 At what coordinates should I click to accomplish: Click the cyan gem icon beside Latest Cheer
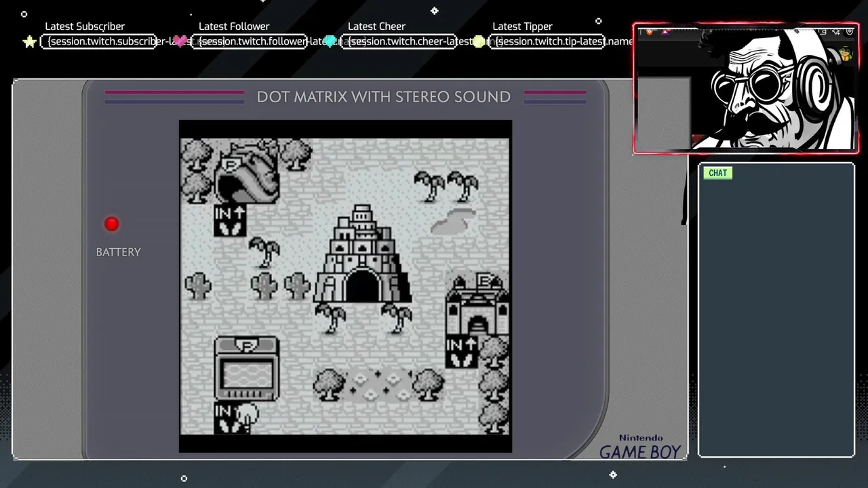tap(330, 42)
